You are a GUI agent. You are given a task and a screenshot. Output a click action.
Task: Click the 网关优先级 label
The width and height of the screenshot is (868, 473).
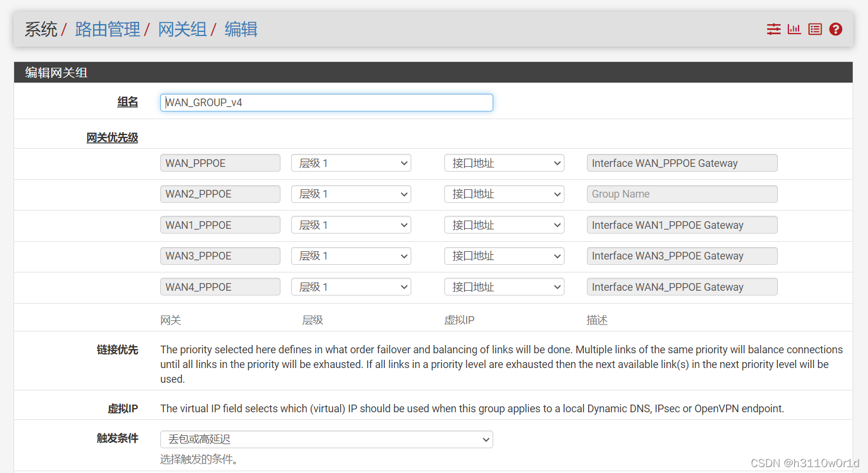(113, 138)
